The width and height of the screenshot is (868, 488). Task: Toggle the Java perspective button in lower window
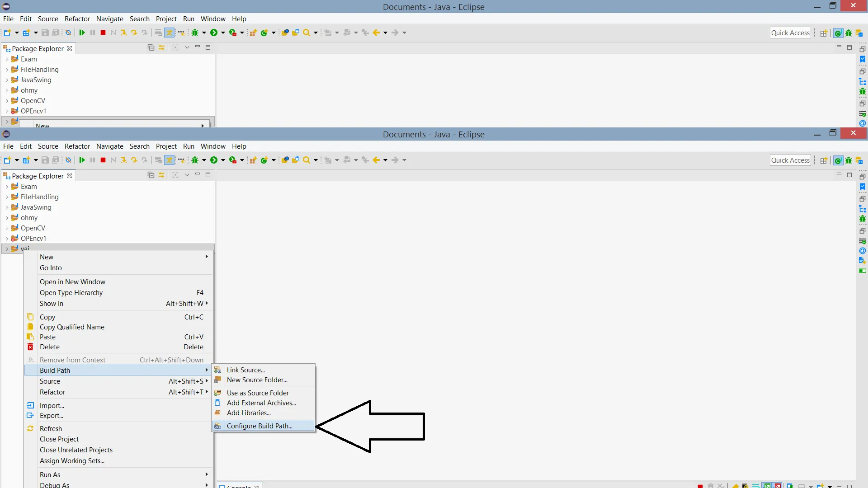pos(838,160)
